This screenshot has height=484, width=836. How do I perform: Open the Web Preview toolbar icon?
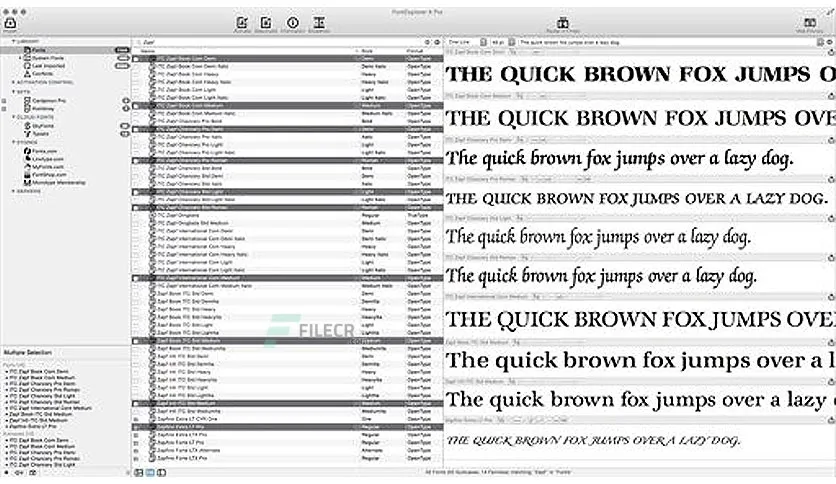point(810,23)
